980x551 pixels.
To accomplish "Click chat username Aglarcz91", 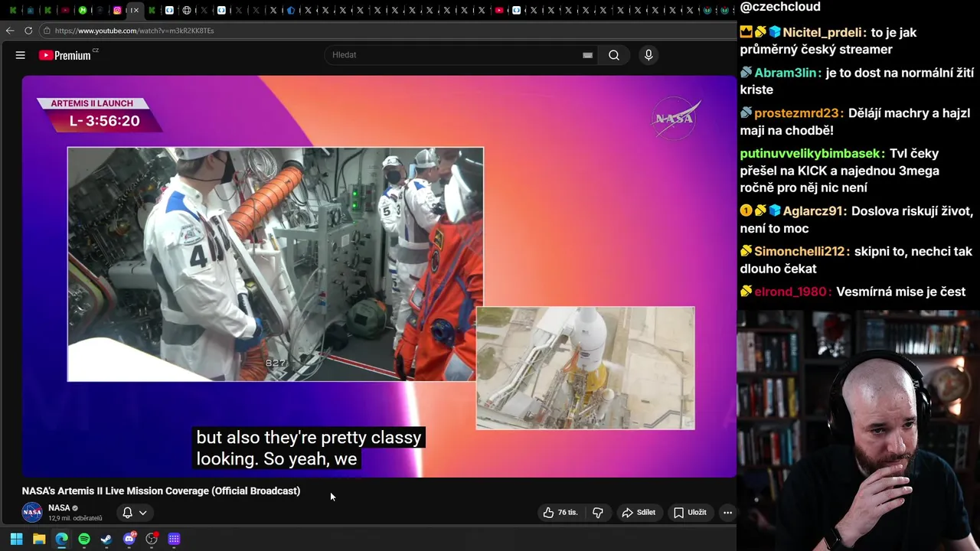I will click(x=813, y=210).
